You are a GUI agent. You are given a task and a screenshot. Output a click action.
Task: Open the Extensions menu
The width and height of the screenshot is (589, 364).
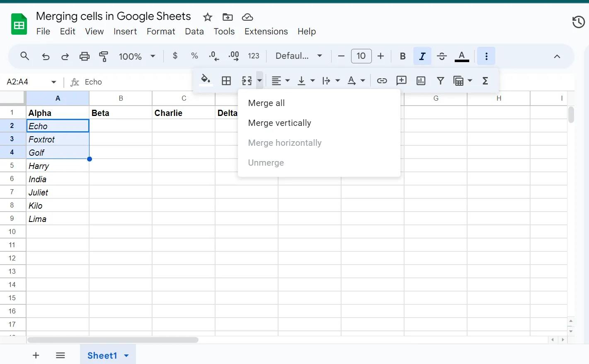[x=266, y=31]
